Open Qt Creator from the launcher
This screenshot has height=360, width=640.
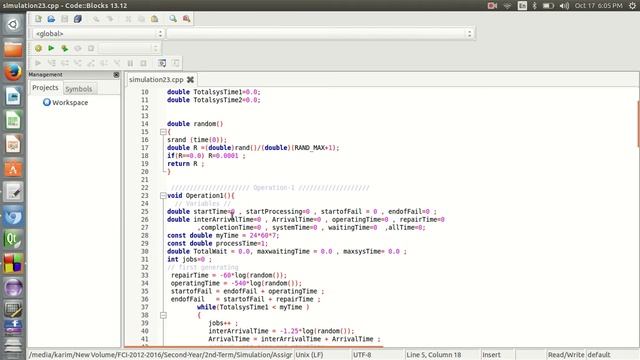[13, 240]
